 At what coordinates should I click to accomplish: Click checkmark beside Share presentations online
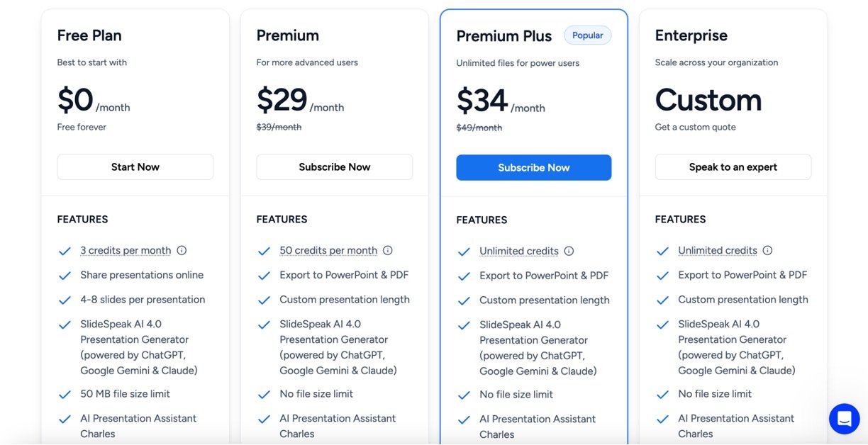click(65, 276)
